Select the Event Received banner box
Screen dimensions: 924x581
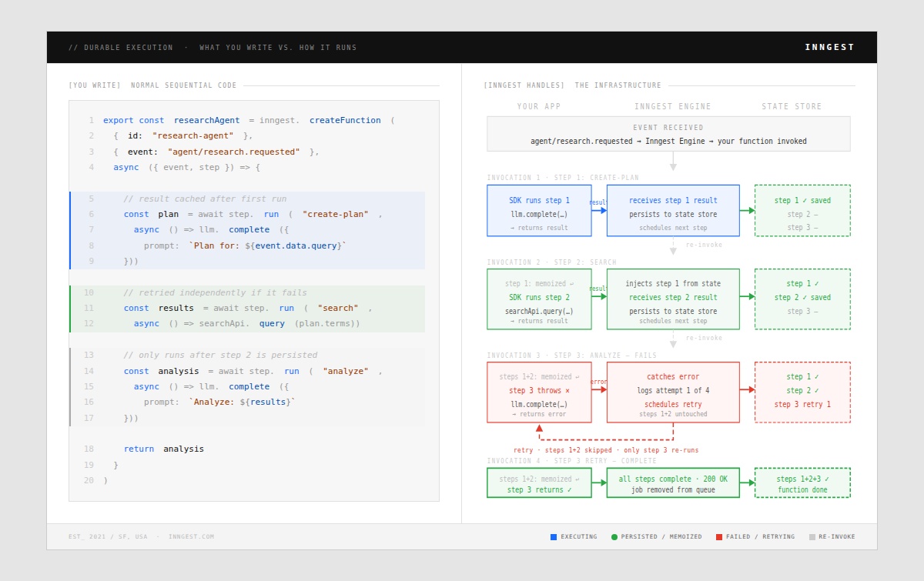pyautogui.click(x=668, y=134)
